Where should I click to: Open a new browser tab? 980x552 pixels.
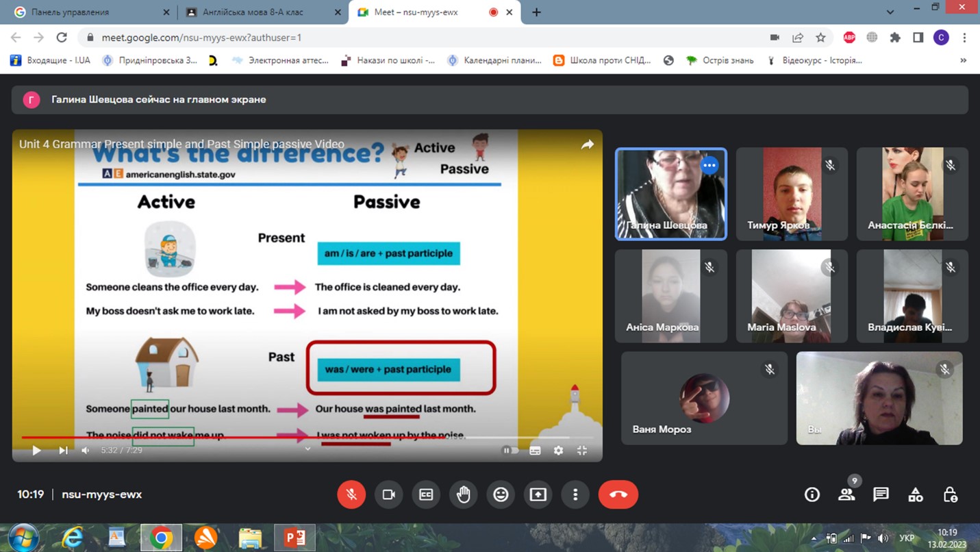tap(536, 12)
